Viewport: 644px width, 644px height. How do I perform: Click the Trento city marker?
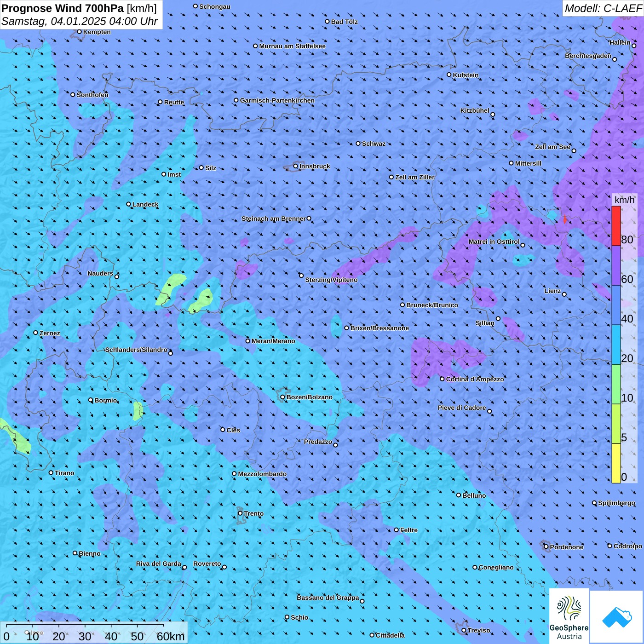(x=240, y=513)
